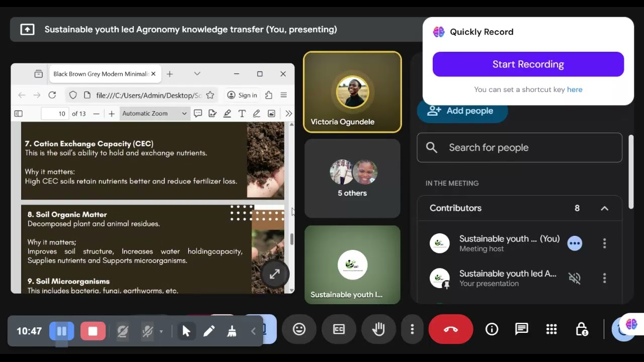The width and height of the screenshot is (644, 362).
Task: Click the tracking protection shield icon
Action: click(x=73, y=95)
